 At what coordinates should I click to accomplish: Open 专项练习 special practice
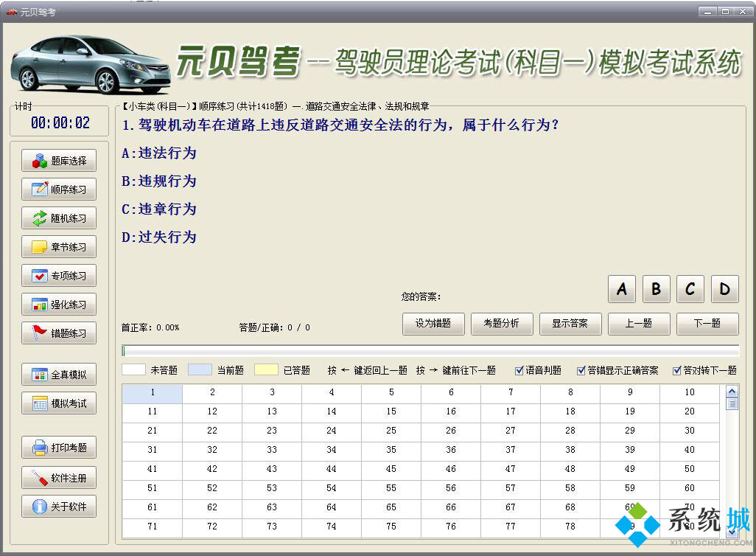click(x=59, y=276)
